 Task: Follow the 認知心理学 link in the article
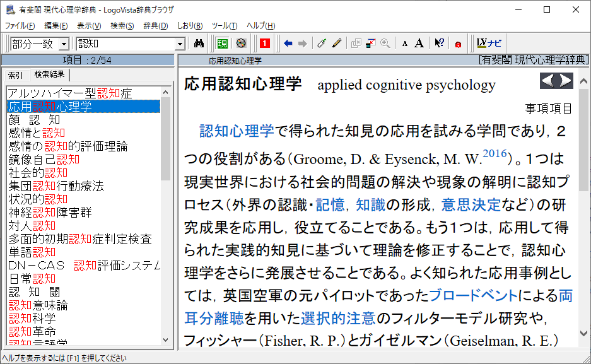click(237, 131)
